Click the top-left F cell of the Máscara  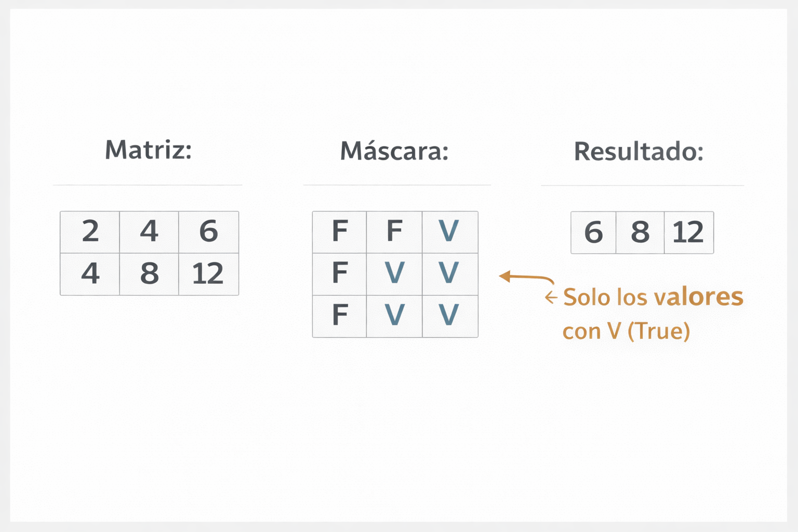pos(340,232)
